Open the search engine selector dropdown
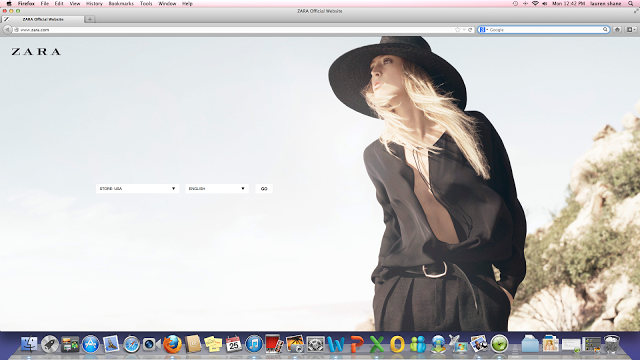The width and height of the screenshot is (640, 360). click(483, 30)
